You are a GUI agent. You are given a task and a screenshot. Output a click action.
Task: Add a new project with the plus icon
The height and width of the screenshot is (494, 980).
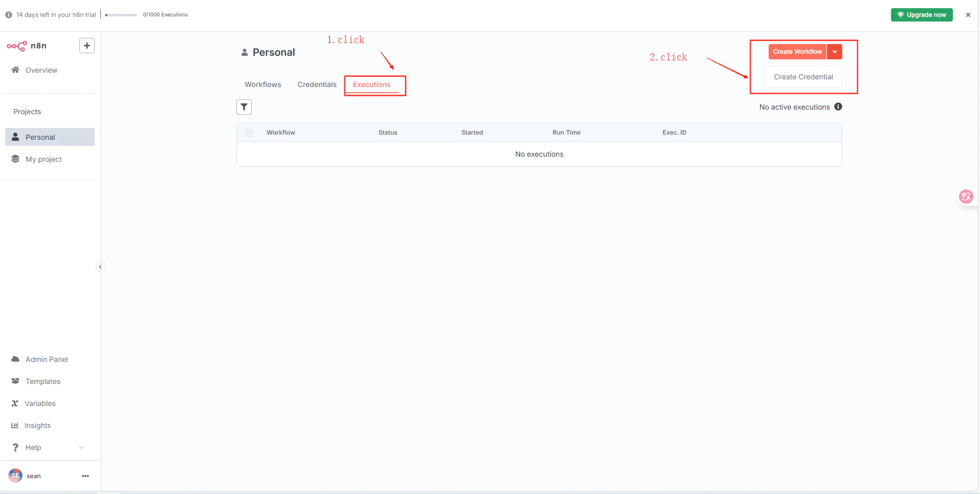click(x=86, y=46)
